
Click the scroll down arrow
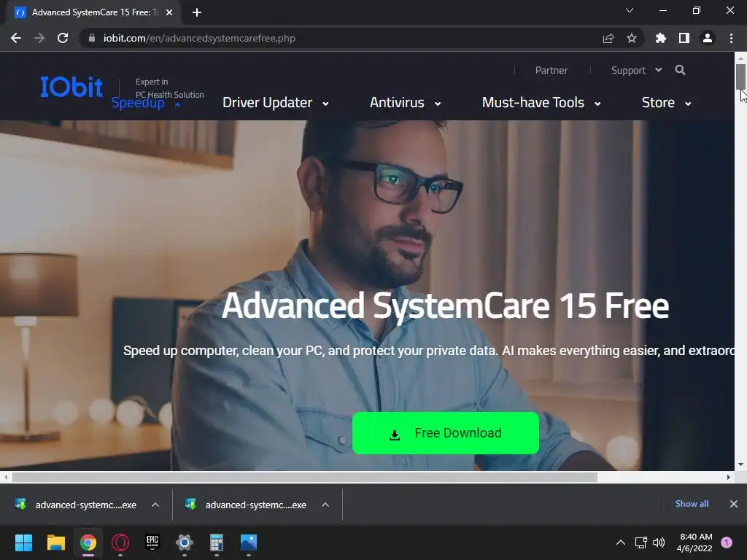click(x=740, y=464)
